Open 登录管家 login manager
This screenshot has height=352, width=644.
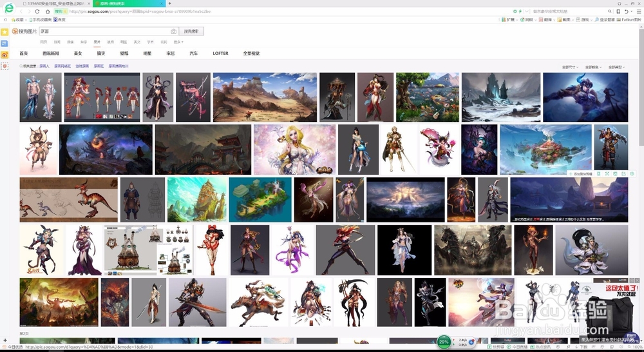pos(605,20)
